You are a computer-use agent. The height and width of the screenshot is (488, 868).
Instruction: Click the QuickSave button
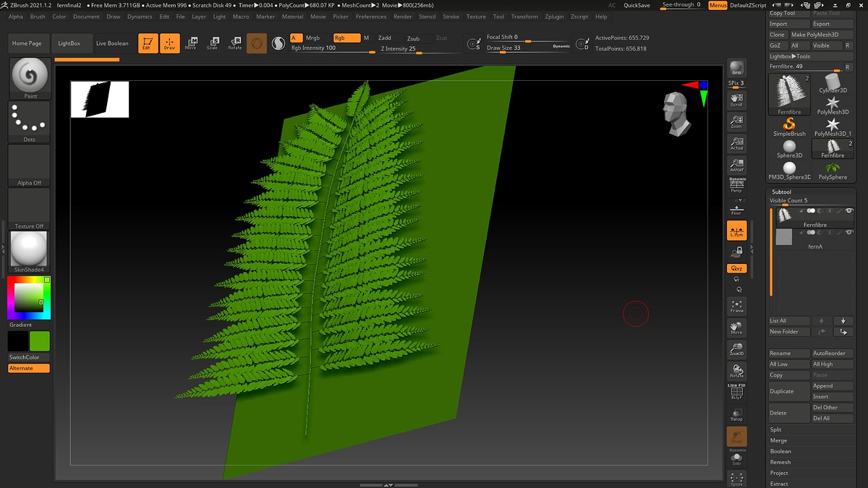(637, 5)
